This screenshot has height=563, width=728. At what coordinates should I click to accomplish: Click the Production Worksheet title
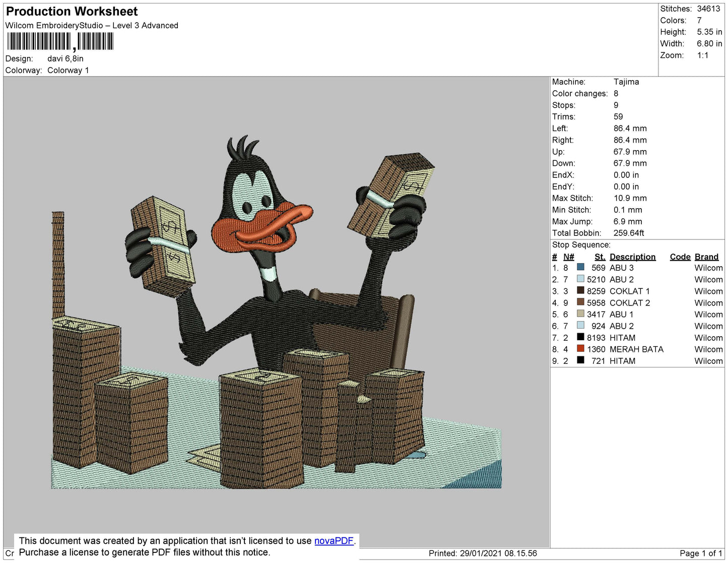click(72, 12)
